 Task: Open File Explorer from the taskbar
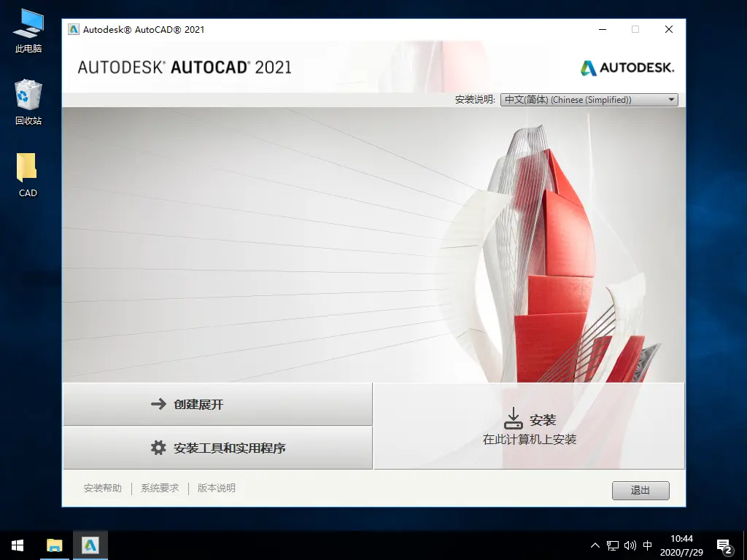tap(54, 545)
